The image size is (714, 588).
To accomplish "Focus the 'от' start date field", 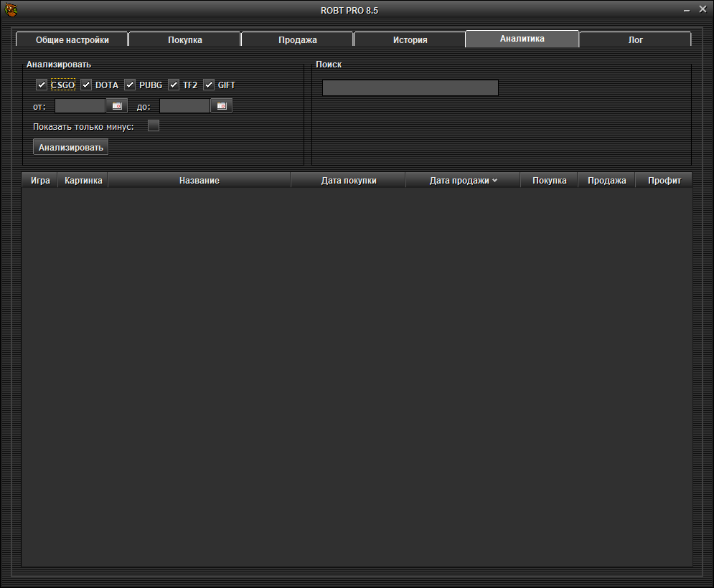I will point(80,106).
